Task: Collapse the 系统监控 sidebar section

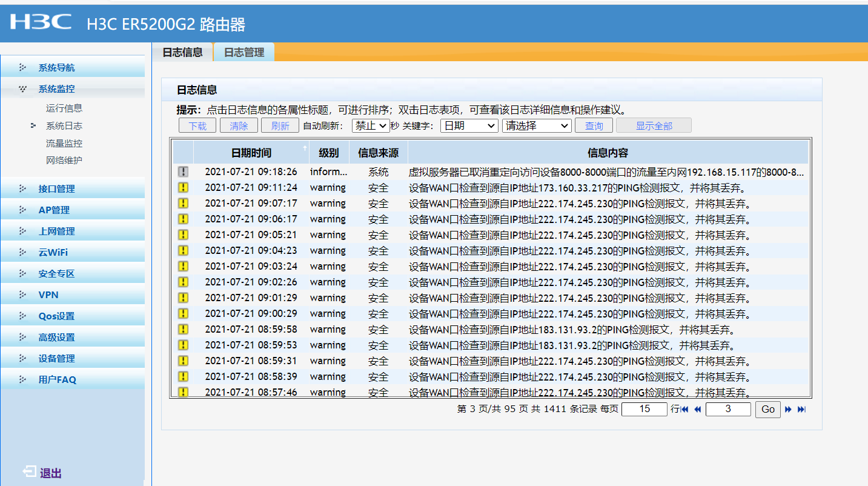Action: (73, 89)
